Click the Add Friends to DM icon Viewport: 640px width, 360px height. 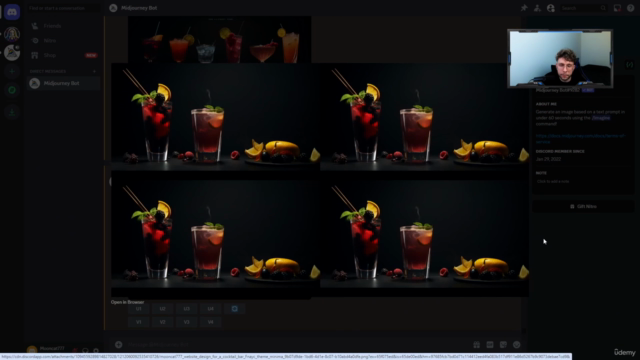[537, 8]
